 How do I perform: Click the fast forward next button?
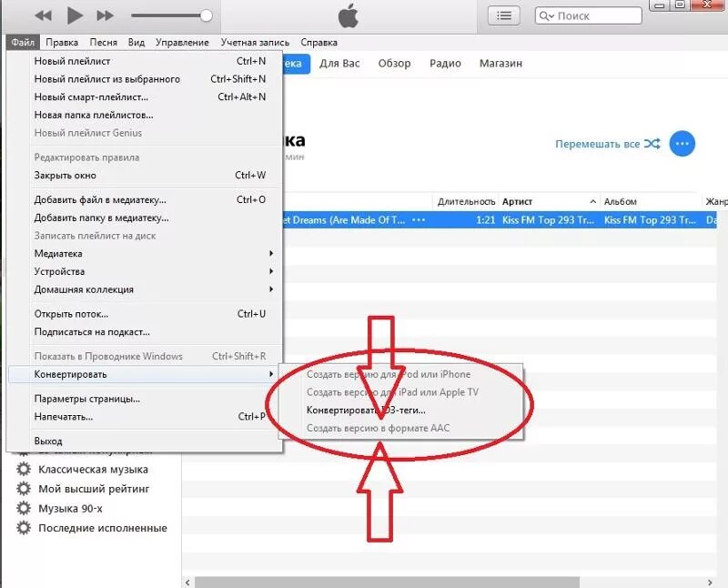coord(105,15)
